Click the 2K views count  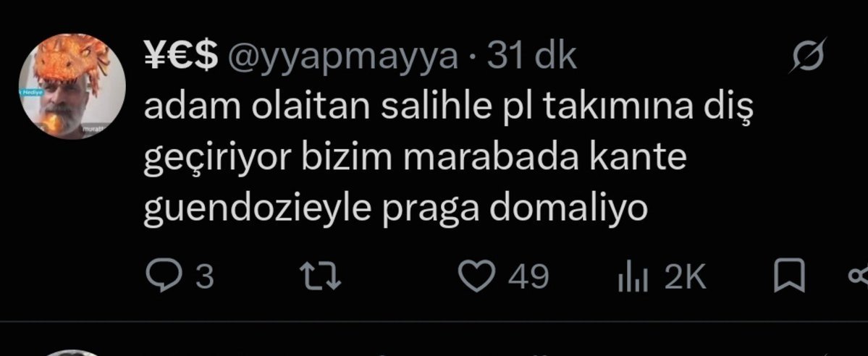686,277
